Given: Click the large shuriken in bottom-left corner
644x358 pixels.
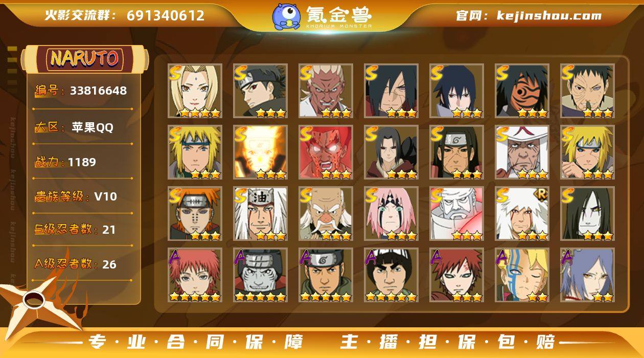Looking at the screenshot, I should click(36, 302).
